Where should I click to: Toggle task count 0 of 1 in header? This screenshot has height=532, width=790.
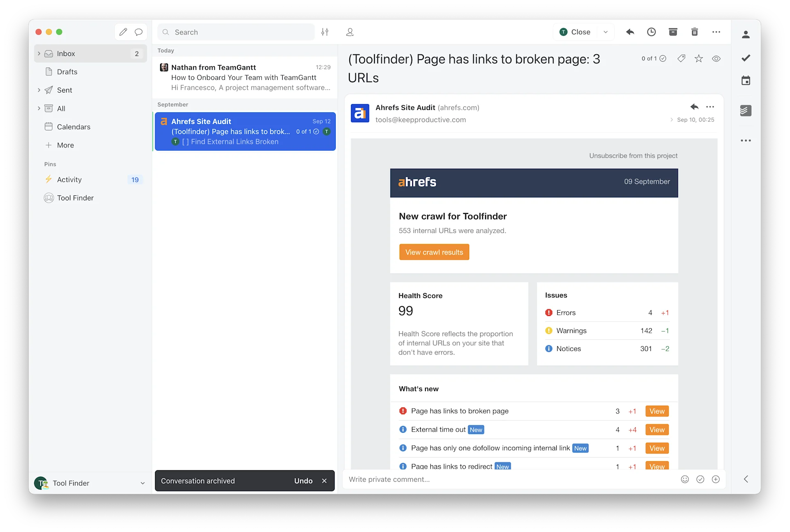point(654,58)
